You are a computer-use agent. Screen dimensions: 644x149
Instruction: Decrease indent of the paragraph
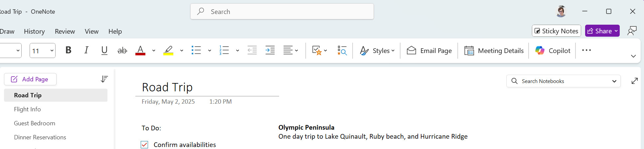pyautogui.click(x=252, y=50)
